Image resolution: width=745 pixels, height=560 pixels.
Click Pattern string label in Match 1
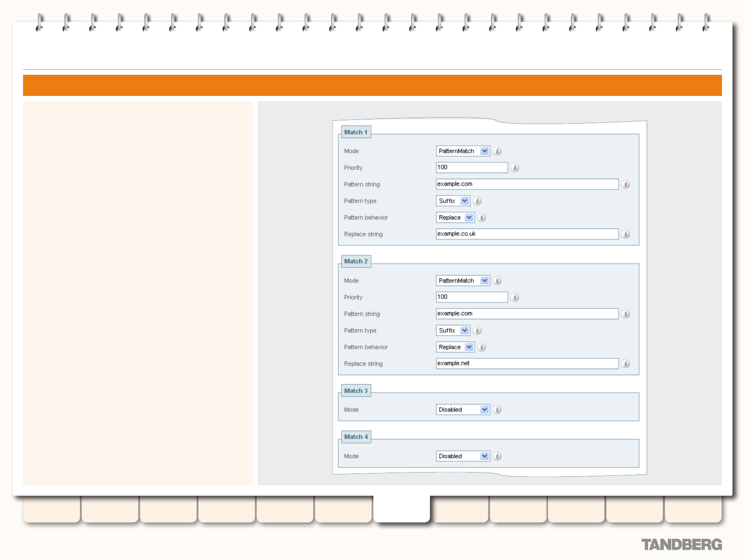(x=362, y=184)
